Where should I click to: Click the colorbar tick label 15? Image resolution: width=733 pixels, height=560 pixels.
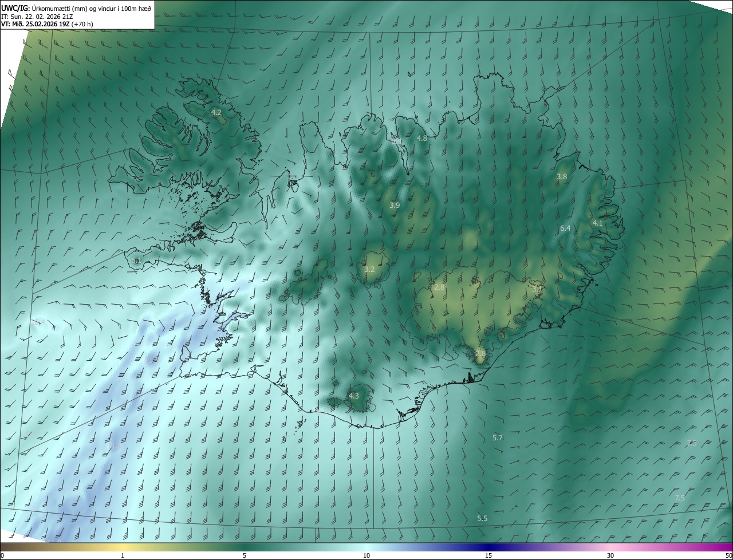click(488, 555)
